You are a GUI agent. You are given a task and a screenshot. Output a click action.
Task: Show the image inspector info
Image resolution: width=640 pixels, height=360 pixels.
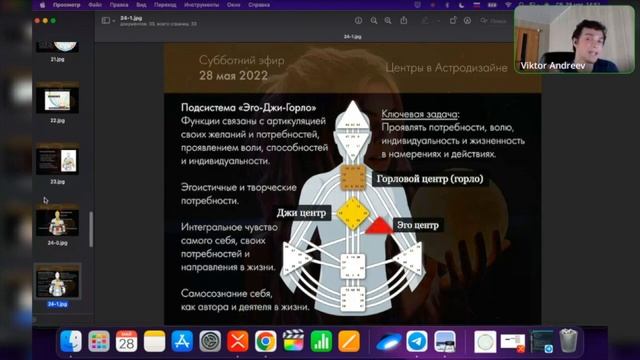point(358,20)
